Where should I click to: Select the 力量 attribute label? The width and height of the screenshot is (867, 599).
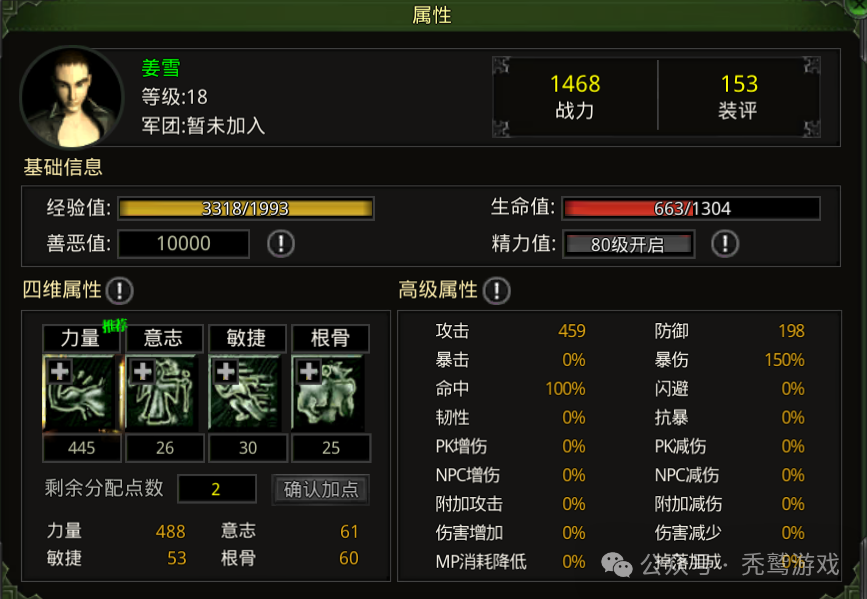point(81,338)
